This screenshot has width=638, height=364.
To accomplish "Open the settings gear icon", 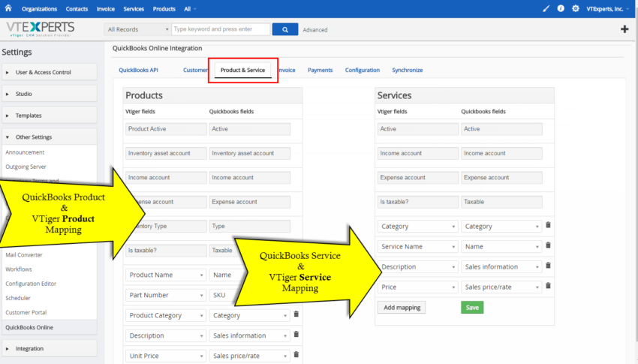I will coord(576,8).
